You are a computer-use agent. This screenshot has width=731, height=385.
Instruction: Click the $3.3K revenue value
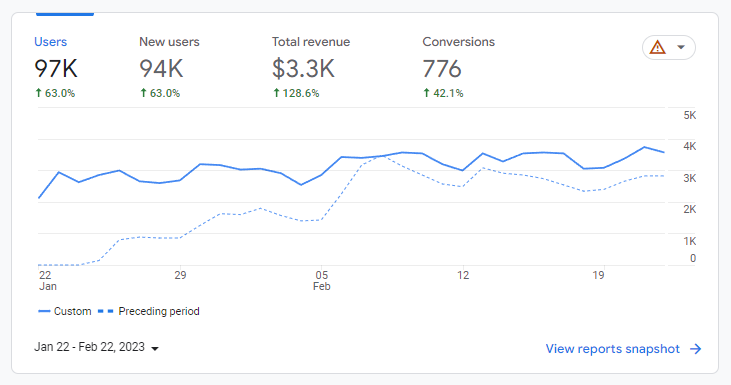coord(303,69)
